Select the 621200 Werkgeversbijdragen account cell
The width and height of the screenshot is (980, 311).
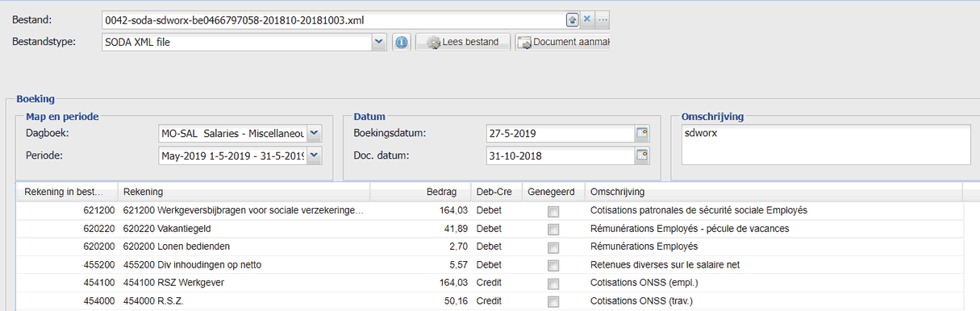click(244, 210)
